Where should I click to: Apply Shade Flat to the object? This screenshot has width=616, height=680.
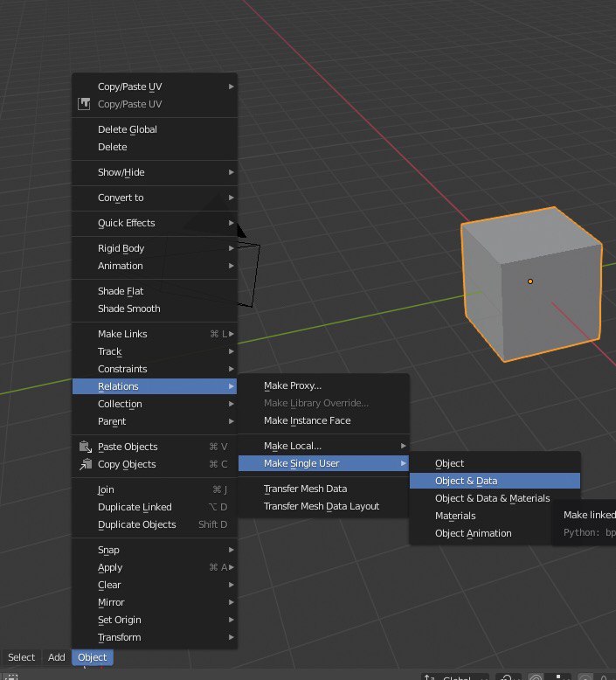(x=155, y=291)
